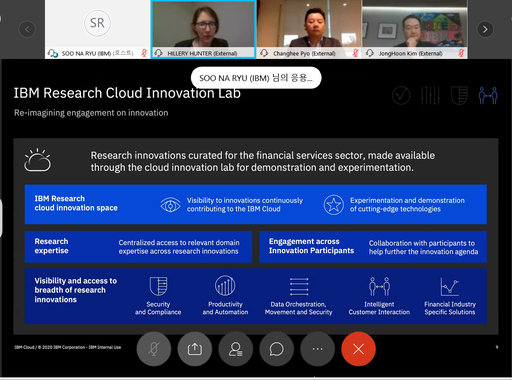
Task: Click 'Research expertise' heading
Action: tap(51, 246)
